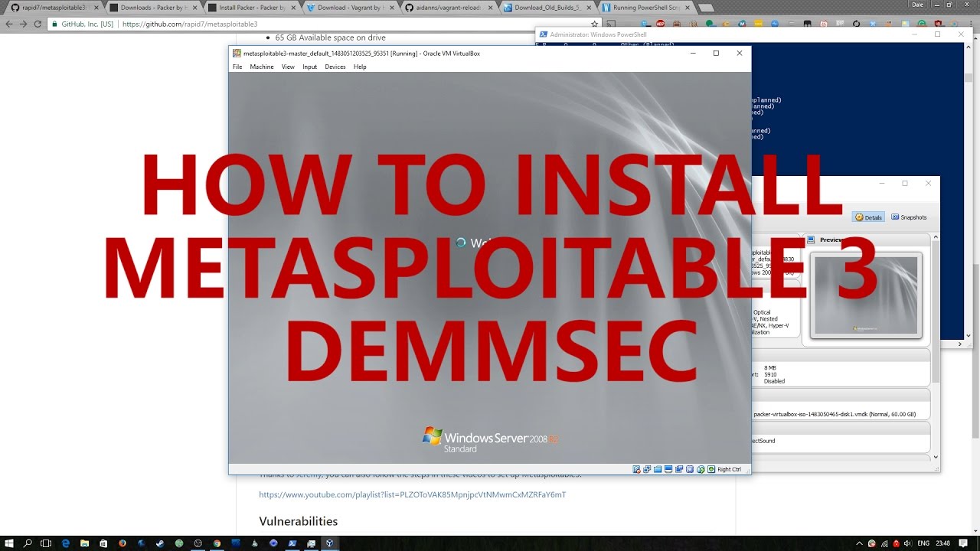The width and height of the screenshot is (980, 551).
Task: Open the Machine menu in VirtualBox
Action: click(x=262, y=67)
